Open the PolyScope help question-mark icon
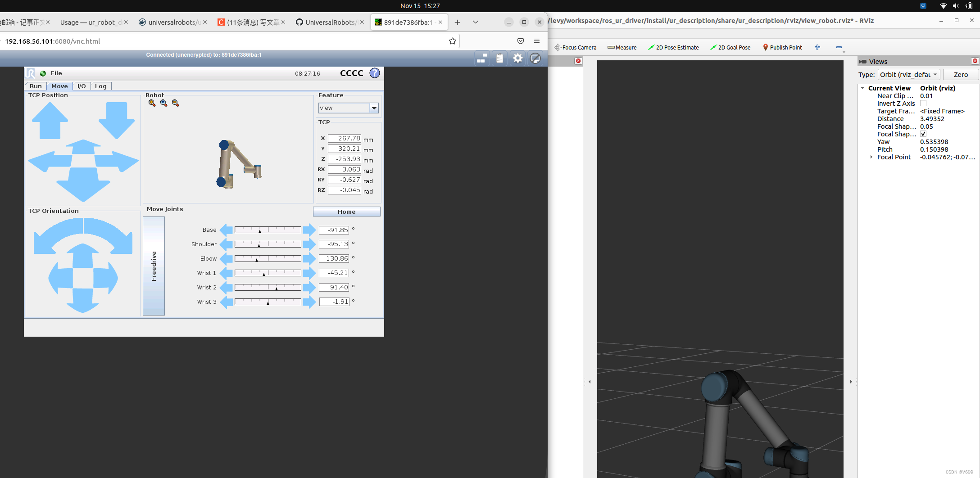The height and width of the screenshot is (478, 980). coord(375,73)
